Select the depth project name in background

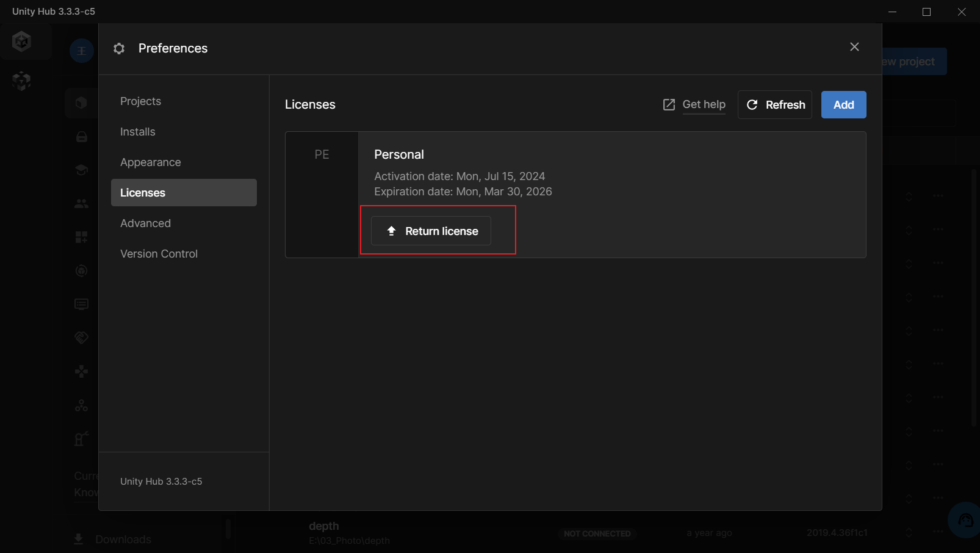pos(323,526)
